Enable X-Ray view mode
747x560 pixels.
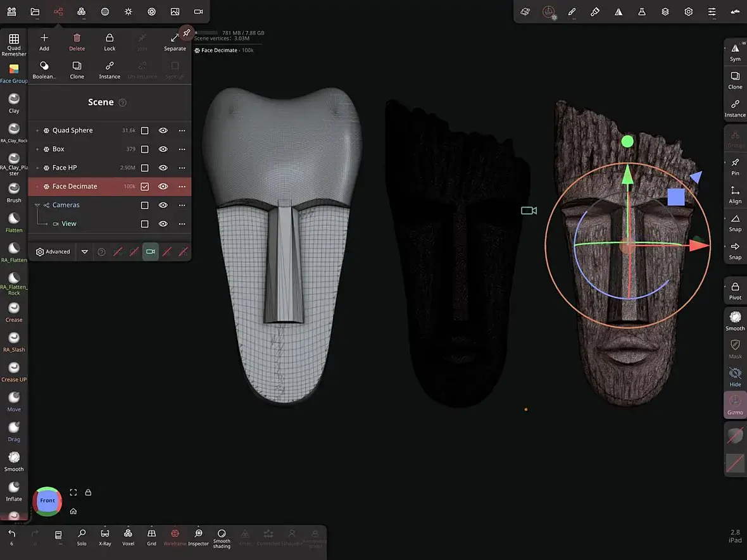105,537
